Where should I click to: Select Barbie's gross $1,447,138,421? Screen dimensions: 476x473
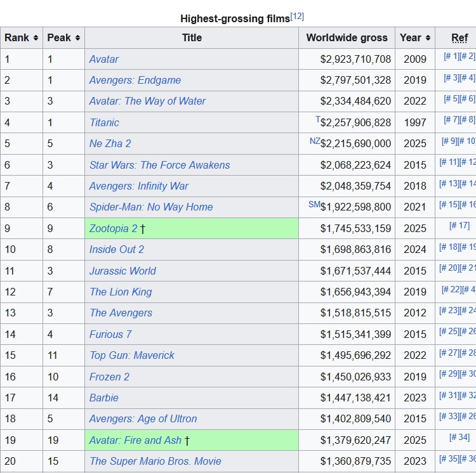(x=355, y=398)
